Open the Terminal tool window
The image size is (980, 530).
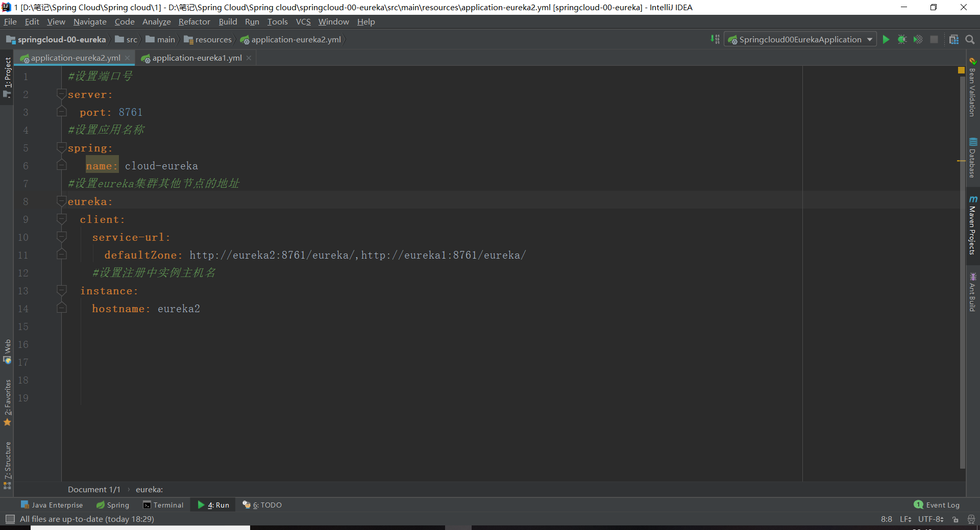click(163, 505)
